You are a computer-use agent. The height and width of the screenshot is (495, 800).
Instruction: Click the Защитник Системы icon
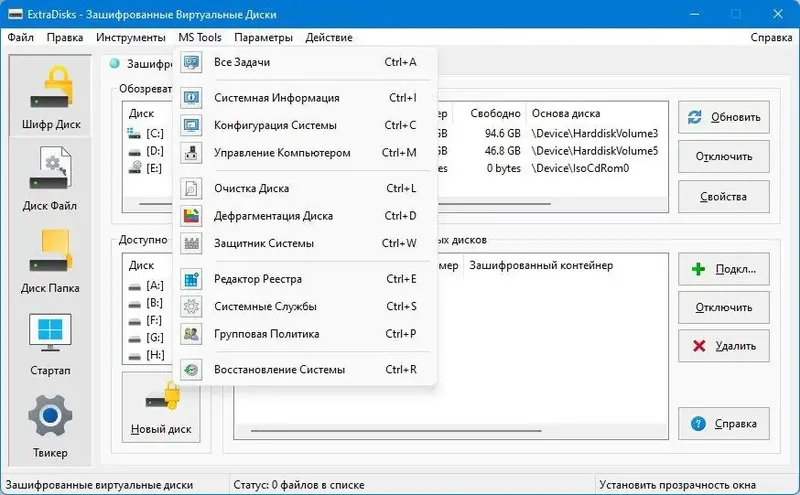[191, 243]
